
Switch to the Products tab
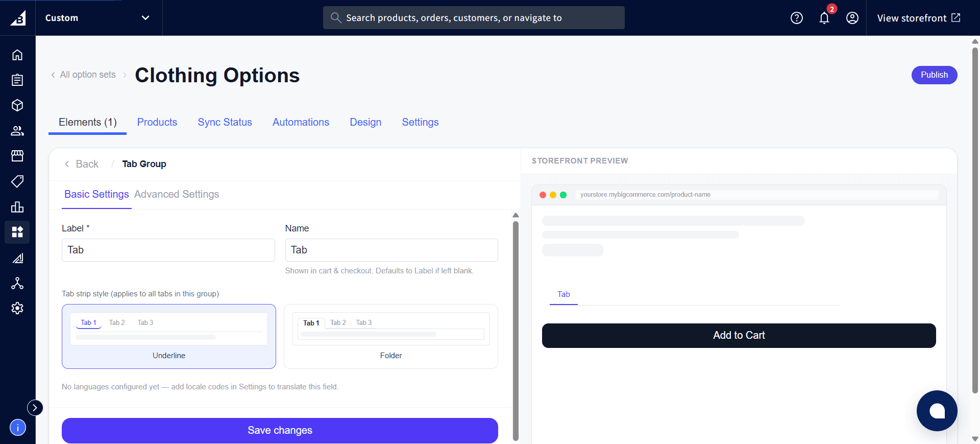point(157,122)
